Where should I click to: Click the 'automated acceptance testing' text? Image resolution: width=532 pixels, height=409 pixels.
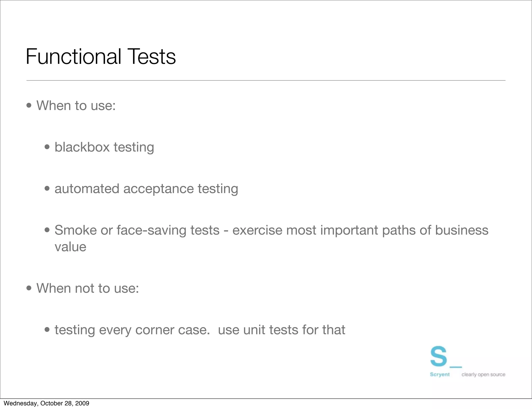[146, 189]
